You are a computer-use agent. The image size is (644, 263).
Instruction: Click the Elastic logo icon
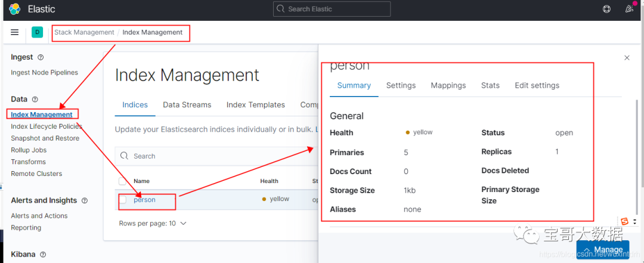click(x=14, y=9)
